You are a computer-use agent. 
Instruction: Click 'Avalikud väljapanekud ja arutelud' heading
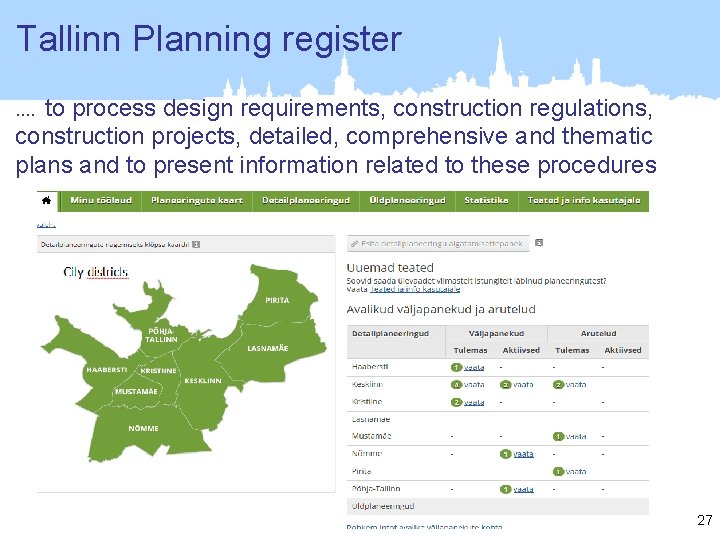(441, 309)
